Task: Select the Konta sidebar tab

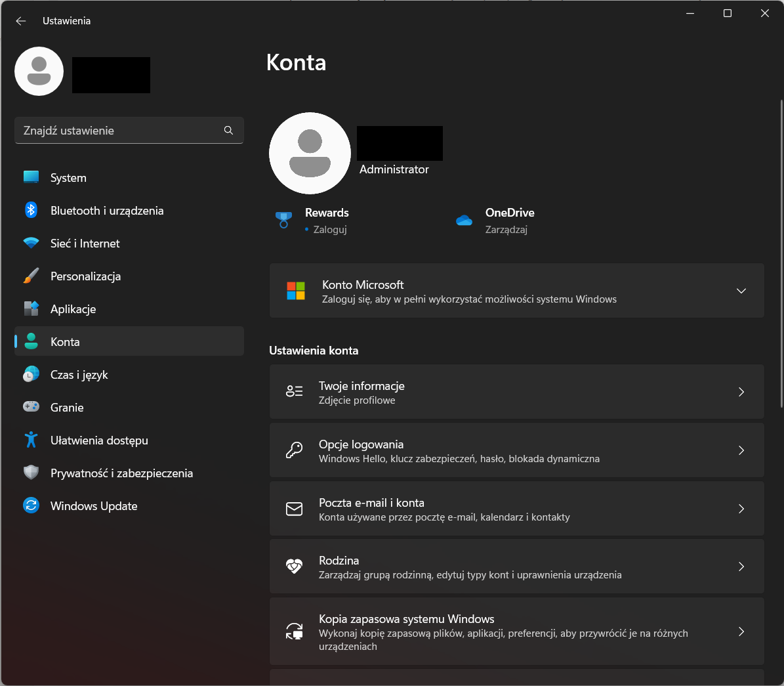Action: coord(65,341)
